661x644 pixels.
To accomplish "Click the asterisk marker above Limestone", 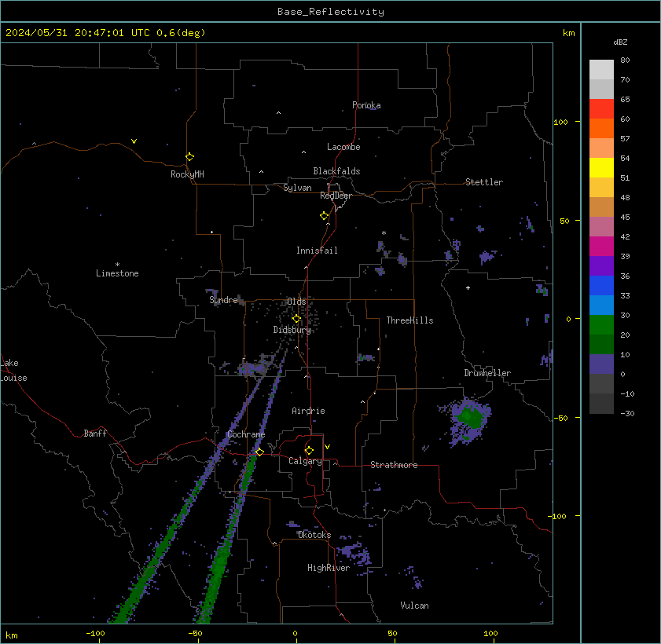I will coord(117,265).
